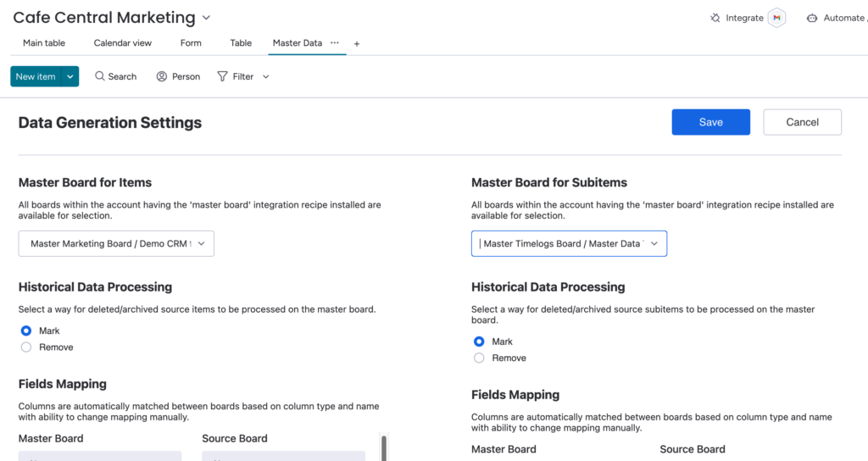Click the Filter funnel icon
The height and width of the screenshot is (461, 868).
pyautogui.click(x=223, y=76)
